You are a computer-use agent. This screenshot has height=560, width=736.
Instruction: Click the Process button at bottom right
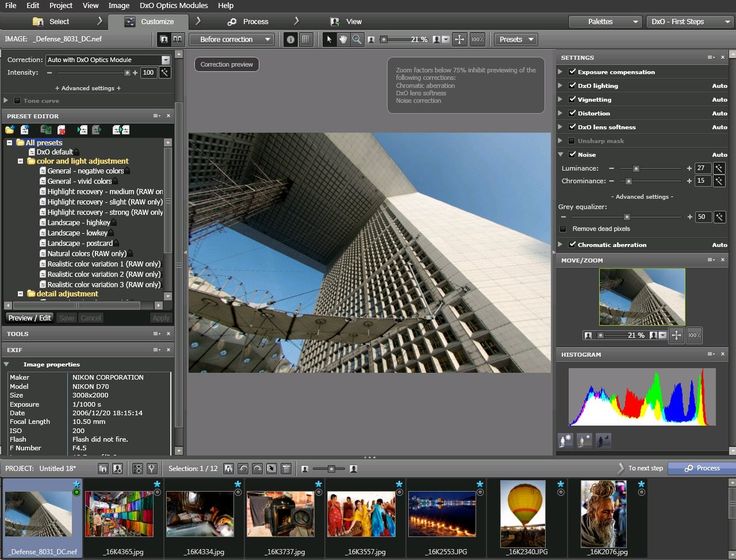point(701,468)
